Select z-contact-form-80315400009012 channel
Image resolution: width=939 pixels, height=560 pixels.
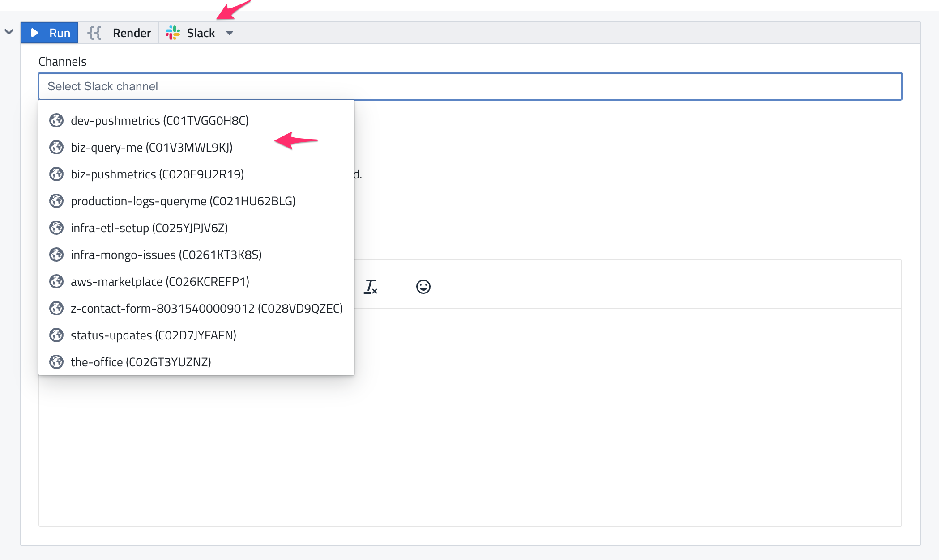tap(206, 309)
